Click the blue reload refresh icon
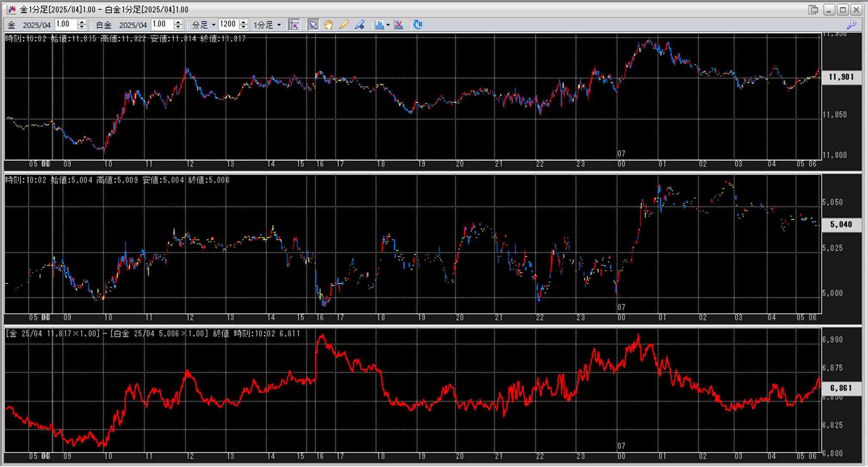The width and height of the screenshot is (868, 467). tap(418, 25)
